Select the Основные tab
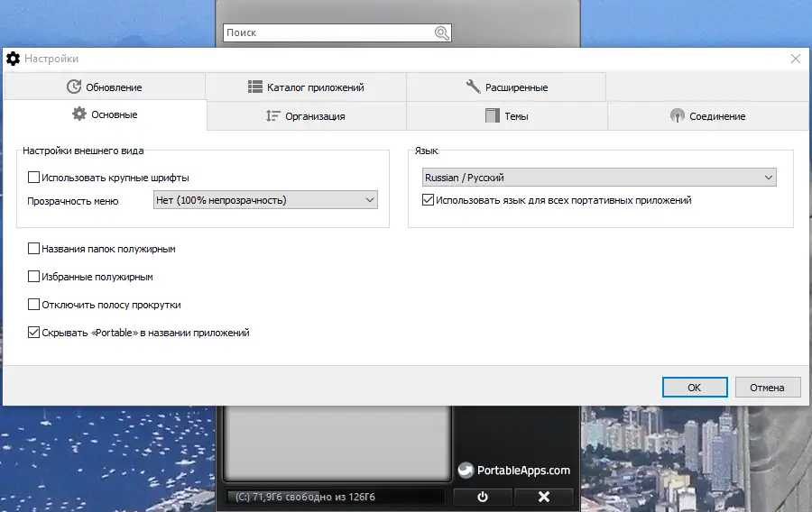Image resolution: width=812 pixels, height=512 pixels. [x=105, y=114]
